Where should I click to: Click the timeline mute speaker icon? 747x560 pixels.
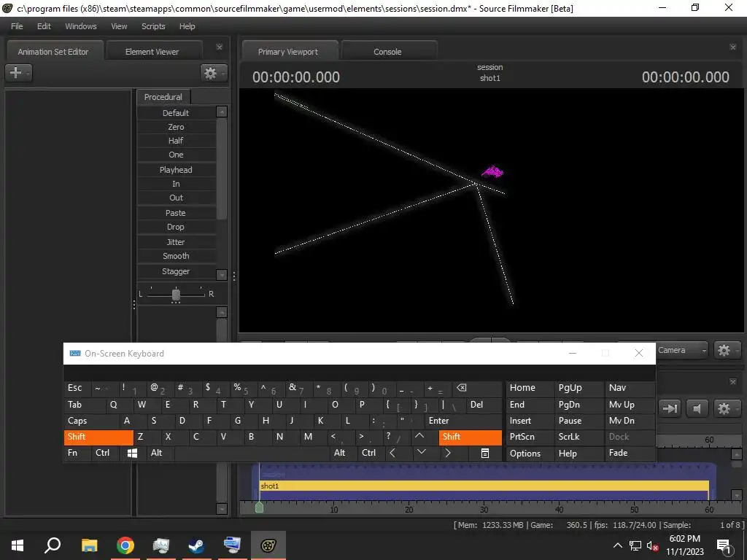coord(697,408)
